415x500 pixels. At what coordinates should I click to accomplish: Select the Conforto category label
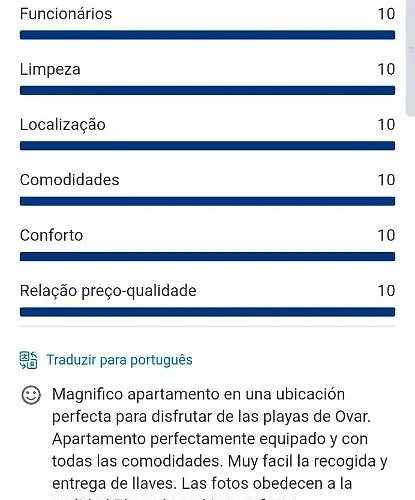(x=51, y=235)
